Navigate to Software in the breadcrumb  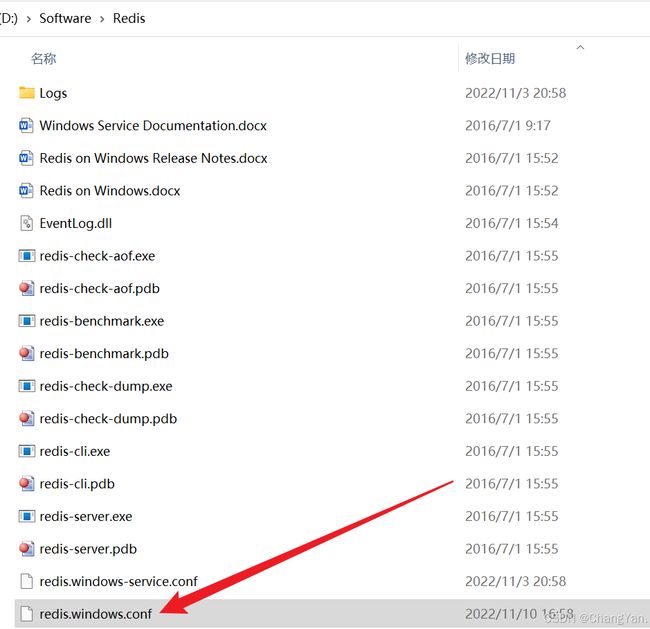coord(65,18)
